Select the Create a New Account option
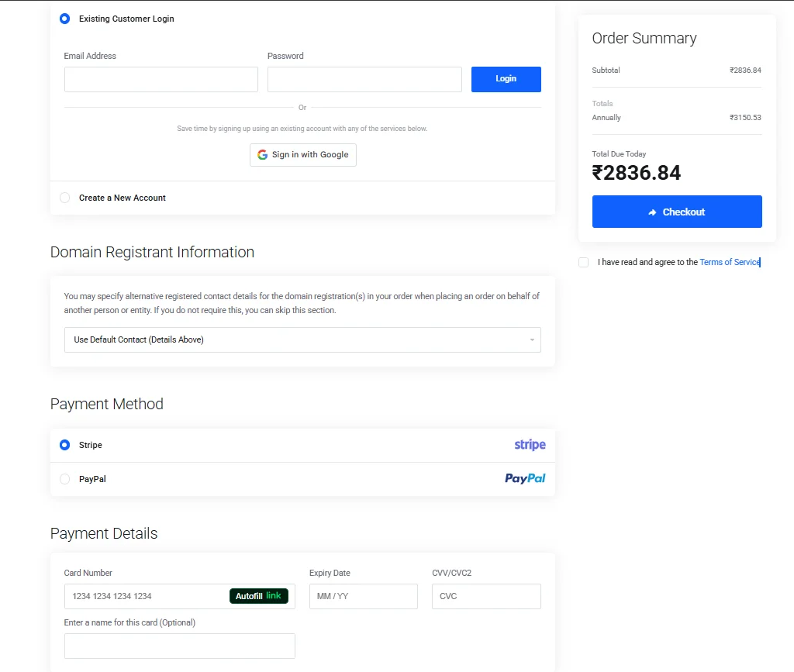 click(x=64, y=198)
